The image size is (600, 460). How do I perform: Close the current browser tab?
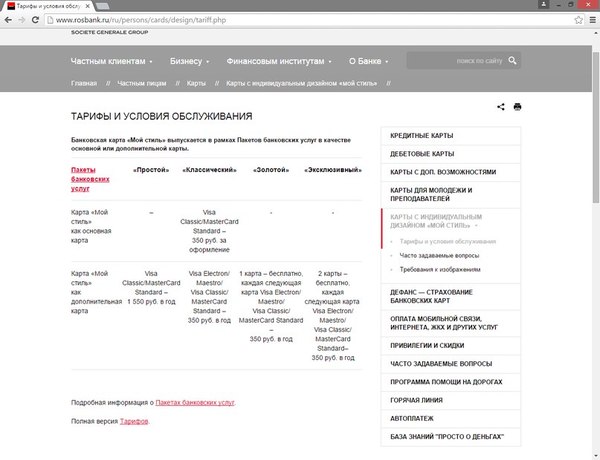pos(88,6)
